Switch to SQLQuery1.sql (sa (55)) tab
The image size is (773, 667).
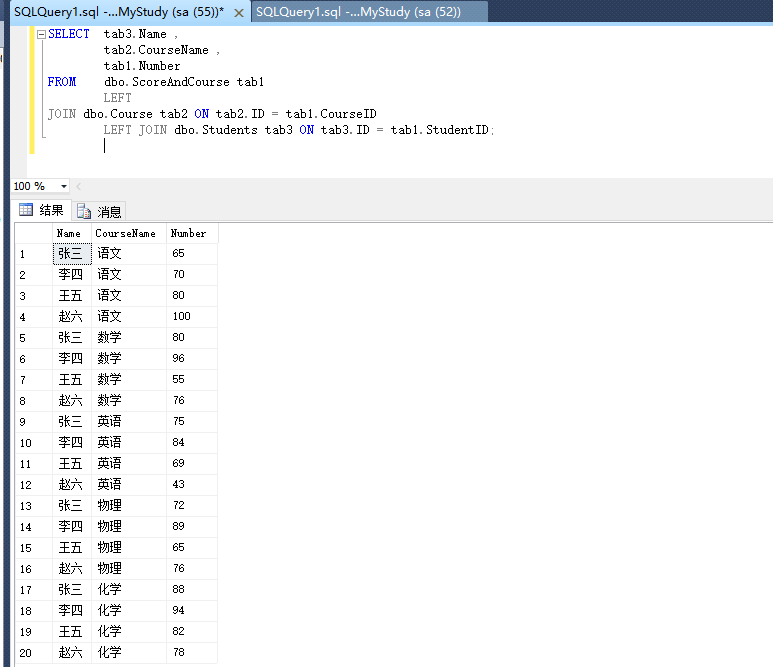click(x=119, y=12)
